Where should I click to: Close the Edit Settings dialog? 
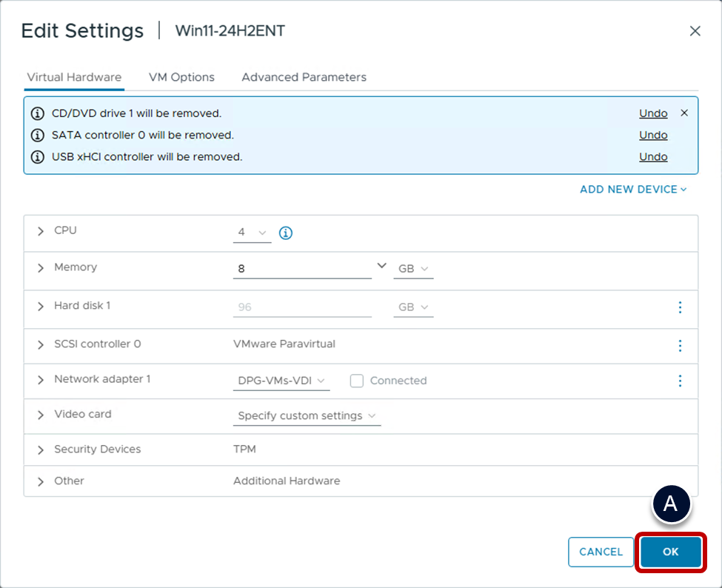coord(695,31)
